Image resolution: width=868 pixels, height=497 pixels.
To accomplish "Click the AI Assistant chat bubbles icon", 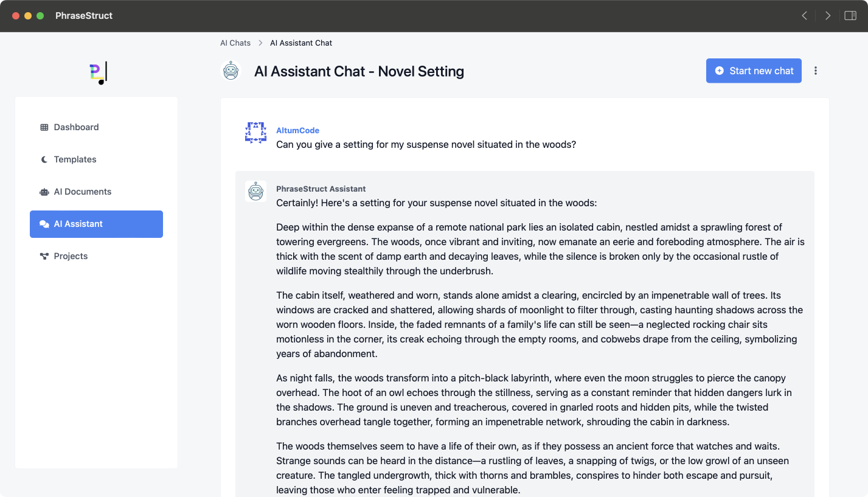I will click(44, 224).
